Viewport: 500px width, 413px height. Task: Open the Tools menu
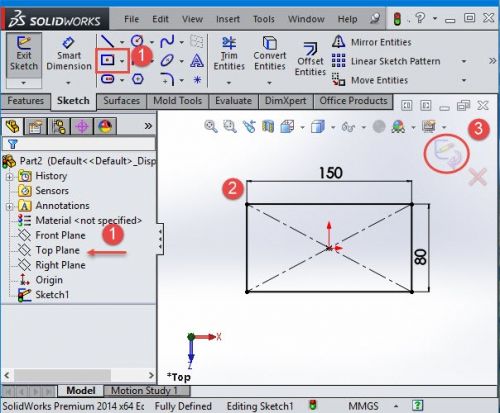pos(264,19)
